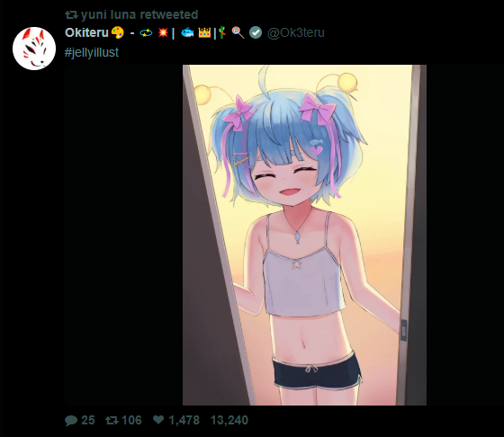Open the attached illustration in the tweet
This screenshot has height=437, width=504.
click(x=304, y=235)
